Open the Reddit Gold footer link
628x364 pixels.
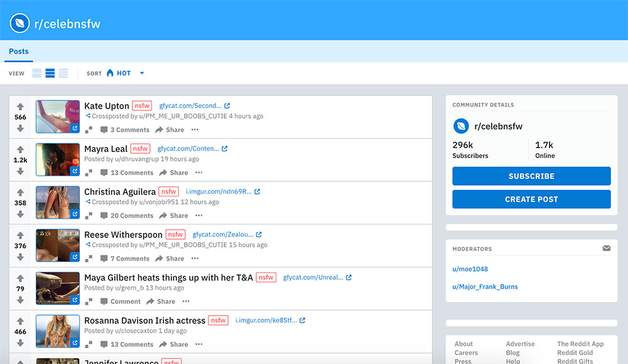click(x=575, y=352)
